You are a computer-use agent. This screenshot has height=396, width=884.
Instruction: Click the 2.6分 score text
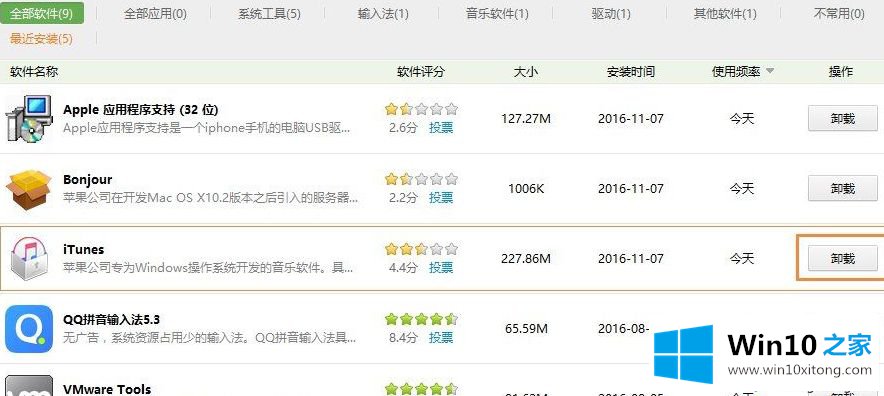pyautogui.click(x=403, y=127)
